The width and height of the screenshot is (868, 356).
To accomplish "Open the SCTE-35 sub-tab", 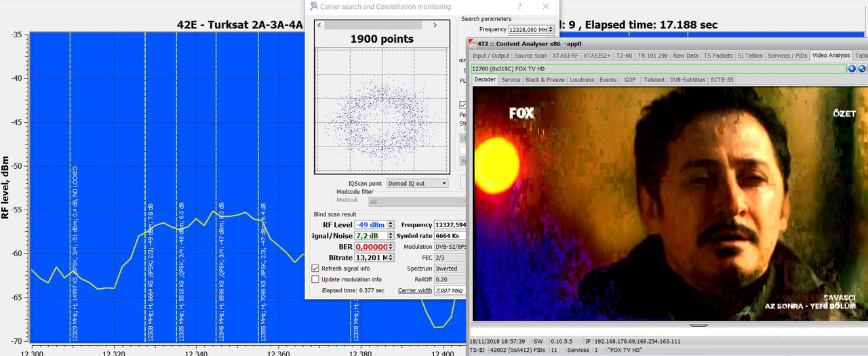I will click(x=722, y=79).
